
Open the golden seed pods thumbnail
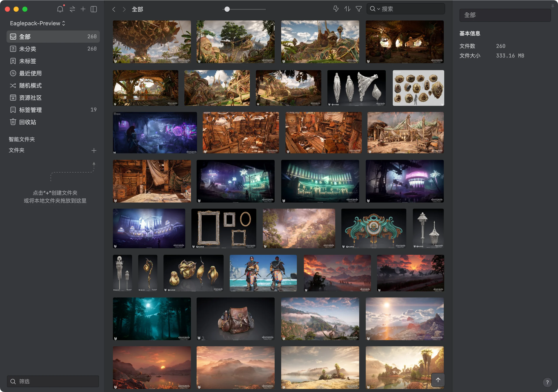[x=194, y=273]
